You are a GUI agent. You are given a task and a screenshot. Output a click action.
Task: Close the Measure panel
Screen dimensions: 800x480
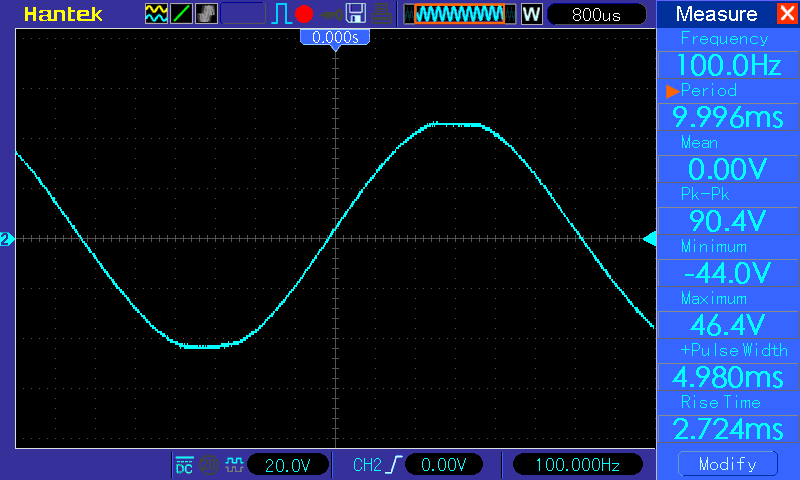coord(787,13)
